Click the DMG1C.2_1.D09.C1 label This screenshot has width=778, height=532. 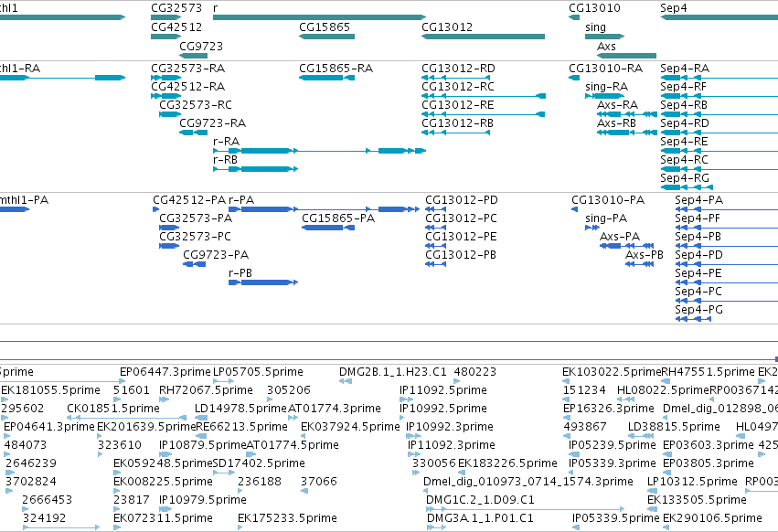click(x=480, y=500)
